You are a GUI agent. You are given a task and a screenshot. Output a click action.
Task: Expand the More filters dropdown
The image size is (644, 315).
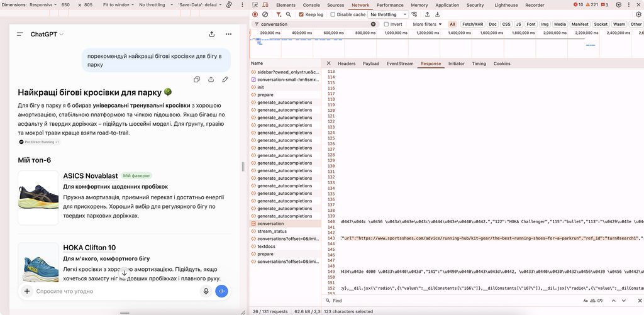tap(427, 25)
